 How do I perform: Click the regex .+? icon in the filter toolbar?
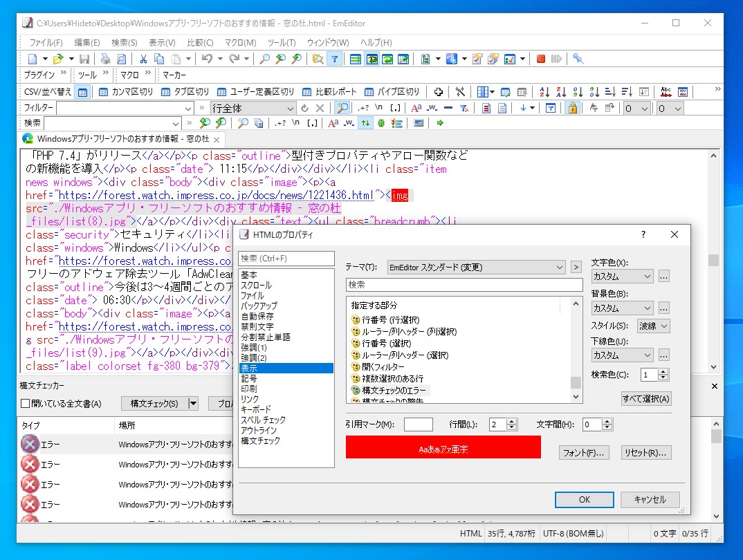(363, 108)
